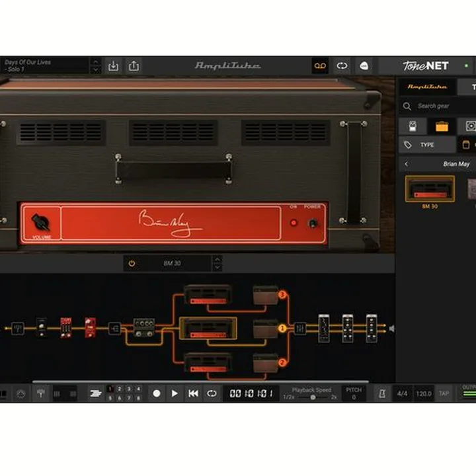Image resolution: width=476 pixels, height=476 pixels.
Task: Click the 120.0 tempo value
Action: point(424,394)
